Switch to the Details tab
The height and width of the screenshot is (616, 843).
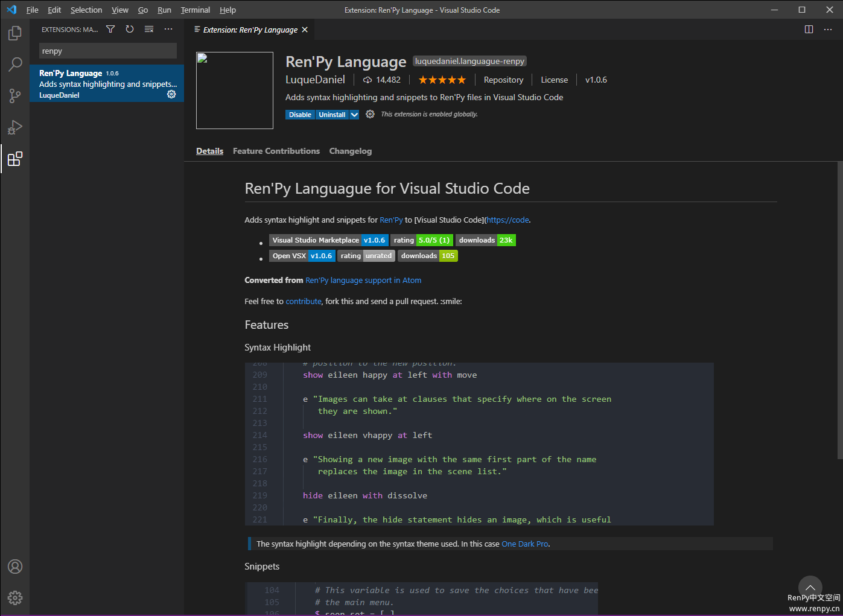pos(210,151)
